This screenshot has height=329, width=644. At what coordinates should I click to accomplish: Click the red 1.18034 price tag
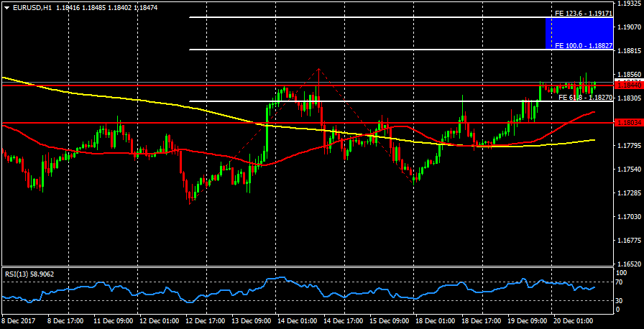pos(629,122)
